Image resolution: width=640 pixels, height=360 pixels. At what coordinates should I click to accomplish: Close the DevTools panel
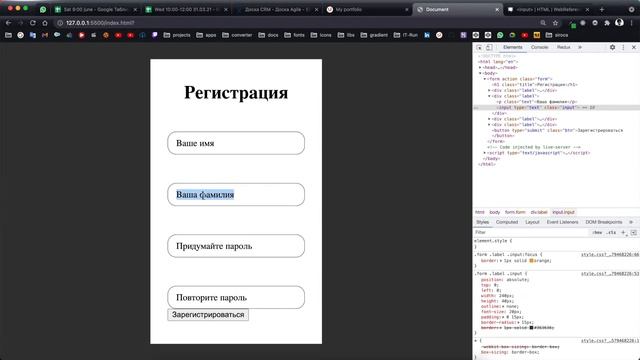click(x=634, y=47)
